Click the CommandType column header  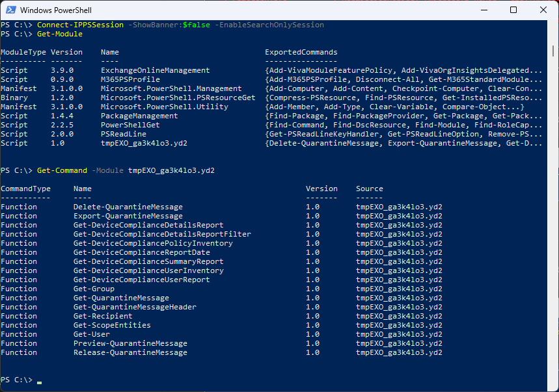click(25, 189)
